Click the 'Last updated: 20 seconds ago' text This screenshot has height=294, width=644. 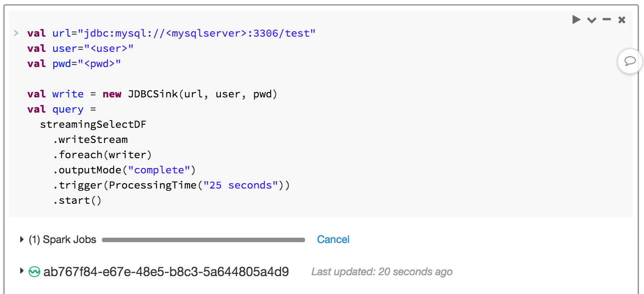pos(382,272)
